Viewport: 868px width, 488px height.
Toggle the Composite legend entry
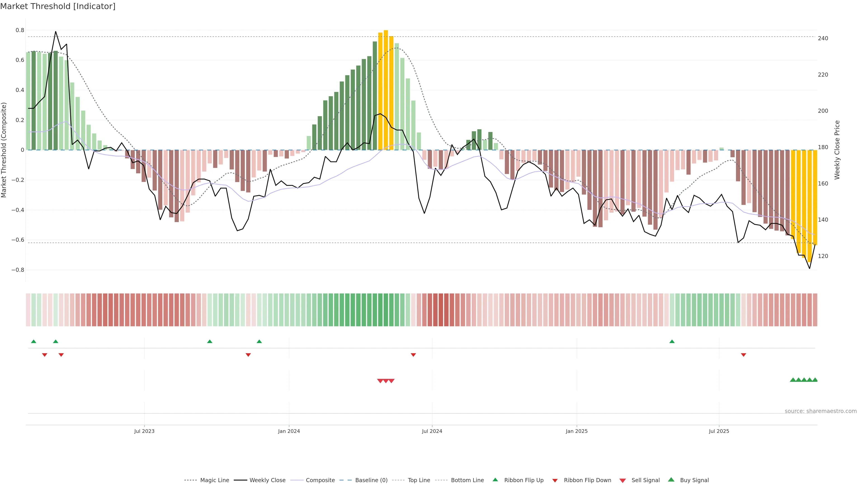[x=320, y=480]
